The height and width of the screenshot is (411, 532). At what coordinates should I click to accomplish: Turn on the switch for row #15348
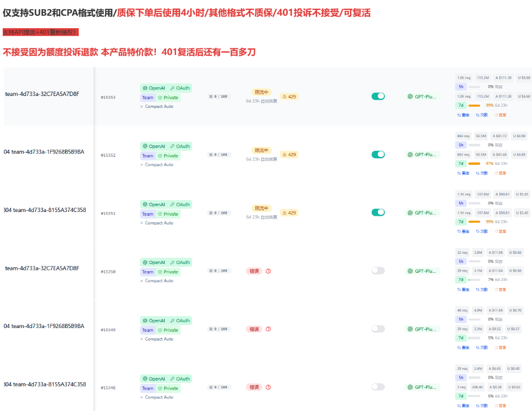point(378,387)
